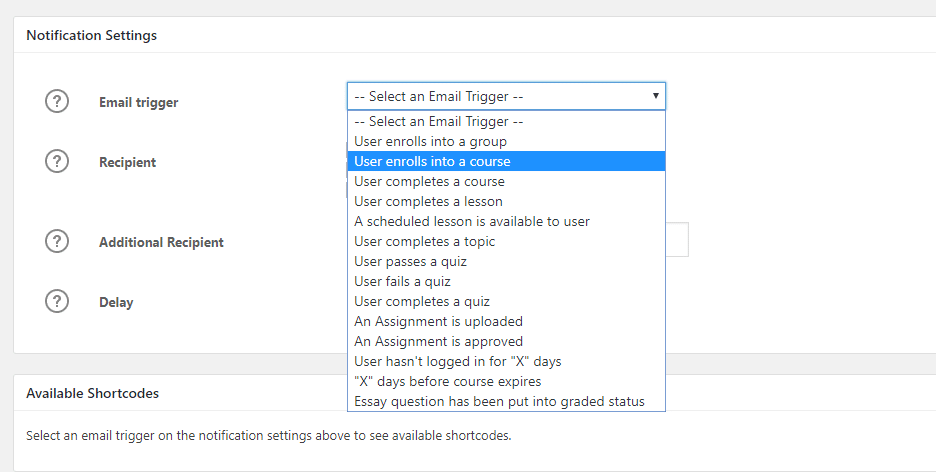Select 'An Assignment is approved' option
The width and height of the screenshot is (936, 472).
[x=438, y=342]
